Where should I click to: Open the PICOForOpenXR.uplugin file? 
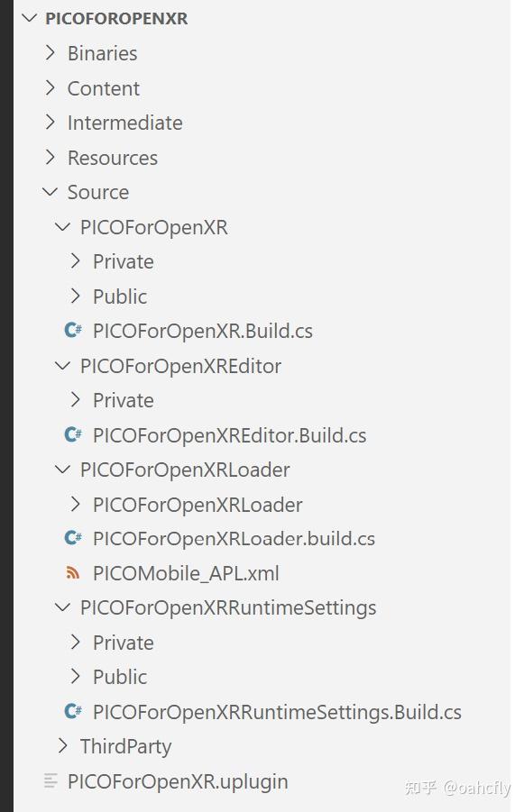(178, 781)
